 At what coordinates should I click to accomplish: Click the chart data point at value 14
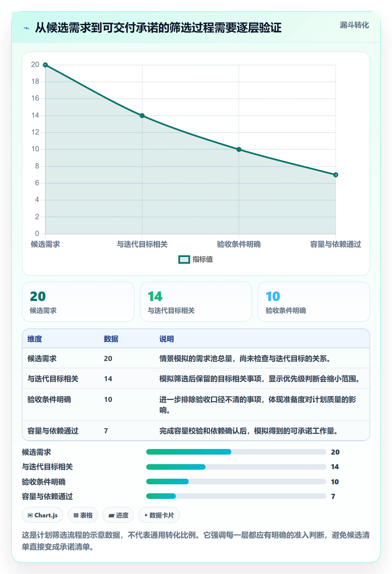(x=142, y=116)
